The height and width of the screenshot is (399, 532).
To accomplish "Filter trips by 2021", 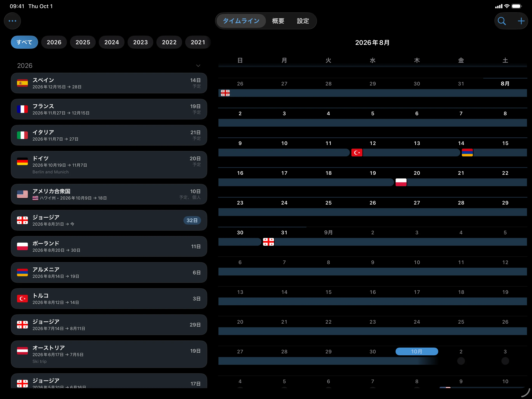I will [x=198, y=42].
